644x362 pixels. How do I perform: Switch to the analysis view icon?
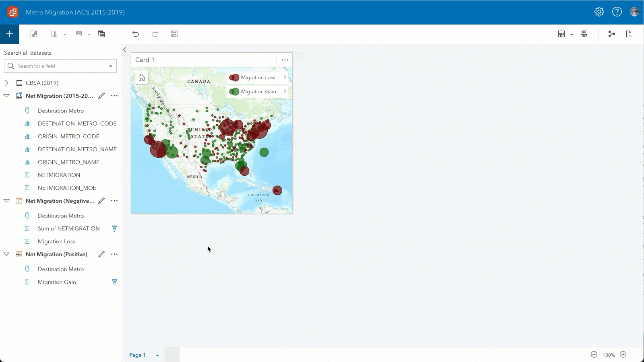612,34
